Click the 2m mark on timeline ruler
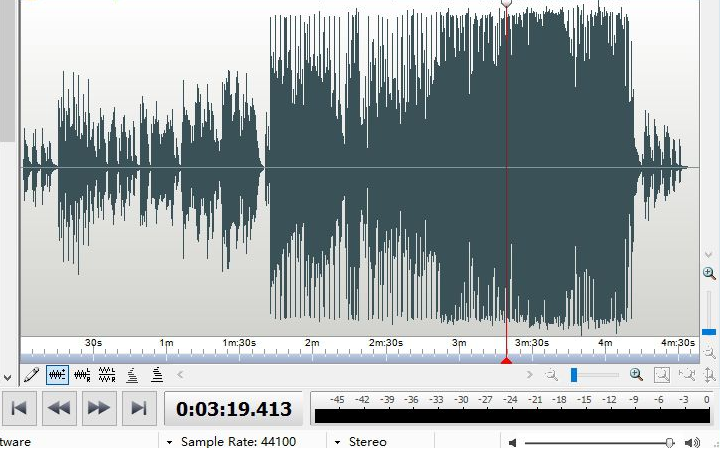Screen dimensions: 720x449 coord(312,342)
